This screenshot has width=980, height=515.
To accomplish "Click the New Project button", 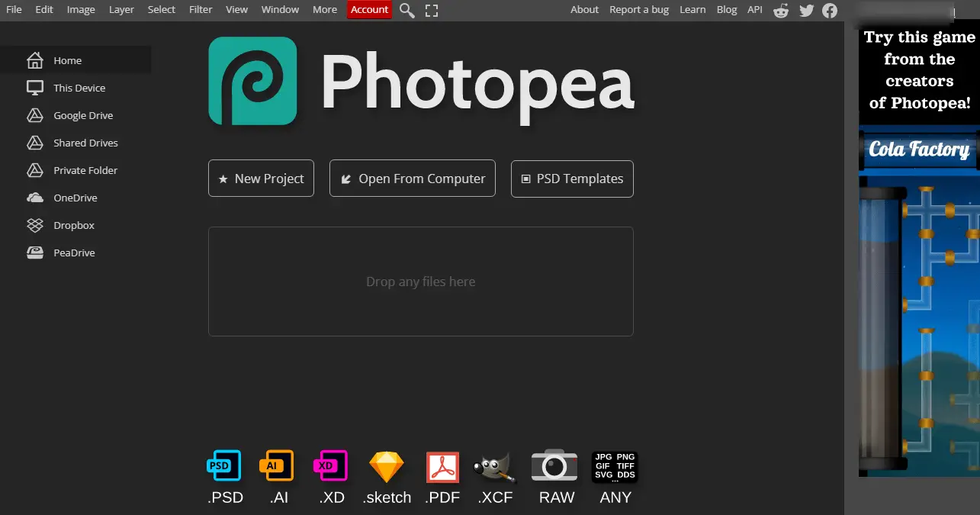I will pyautogui.click(x=261, y=179).
